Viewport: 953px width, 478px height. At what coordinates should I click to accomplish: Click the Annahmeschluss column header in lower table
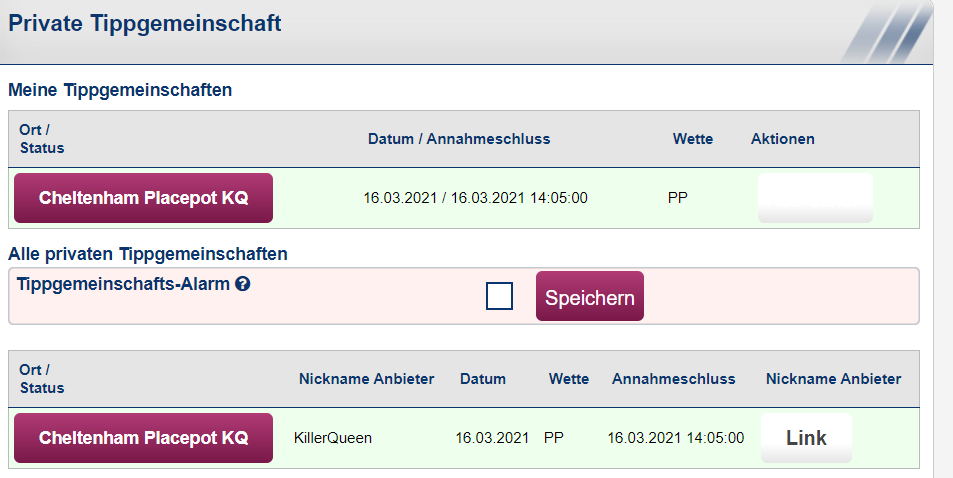[673, 379]
